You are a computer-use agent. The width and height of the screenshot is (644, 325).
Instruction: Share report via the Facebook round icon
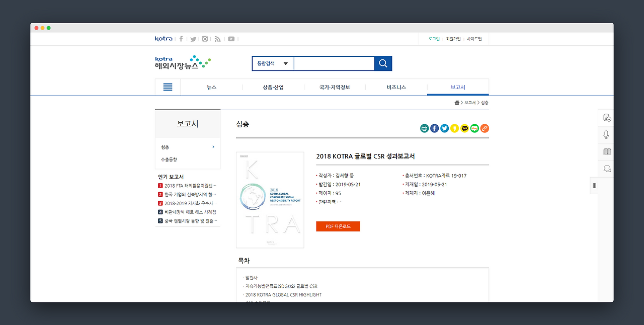click(x=435, y=128)
